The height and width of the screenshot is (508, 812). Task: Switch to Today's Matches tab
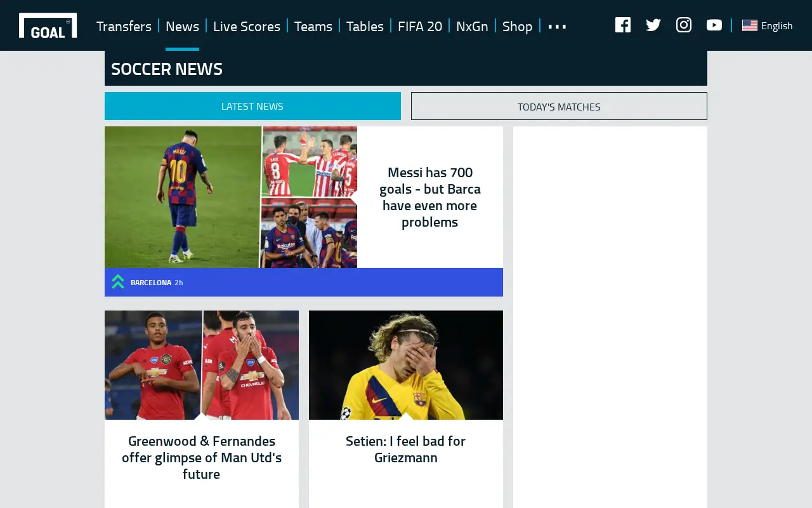pos(559,106)
